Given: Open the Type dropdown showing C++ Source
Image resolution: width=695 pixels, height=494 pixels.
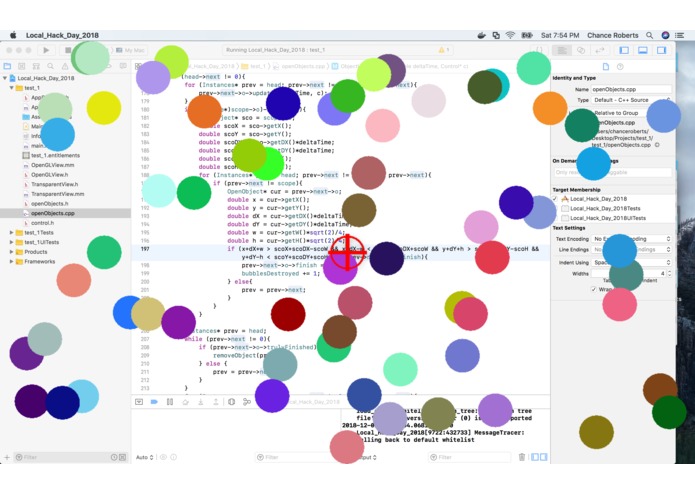Looking at the screenshot, I should tap(631, 100).
